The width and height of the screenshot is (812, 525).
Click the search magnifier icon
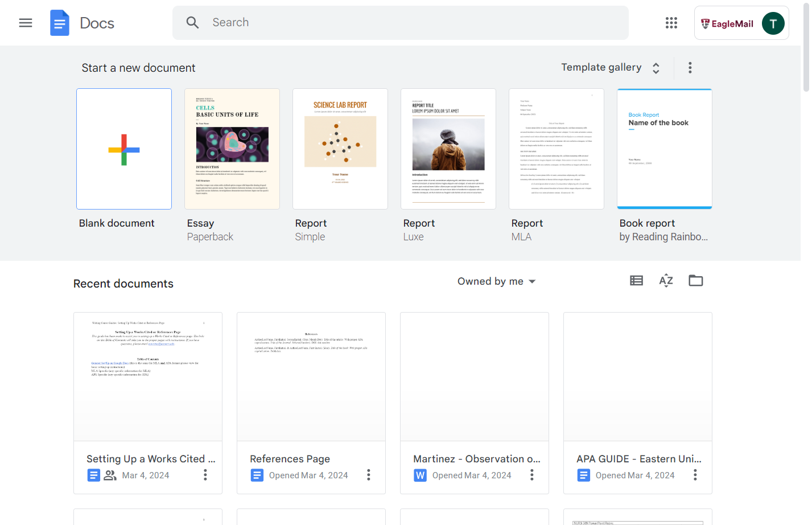(x=193, y=22)
